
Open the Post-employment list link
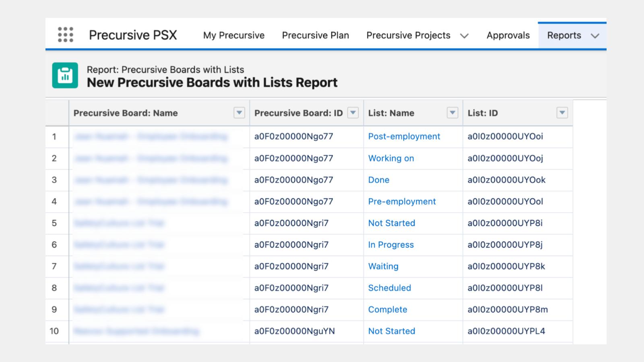point(404,136)
